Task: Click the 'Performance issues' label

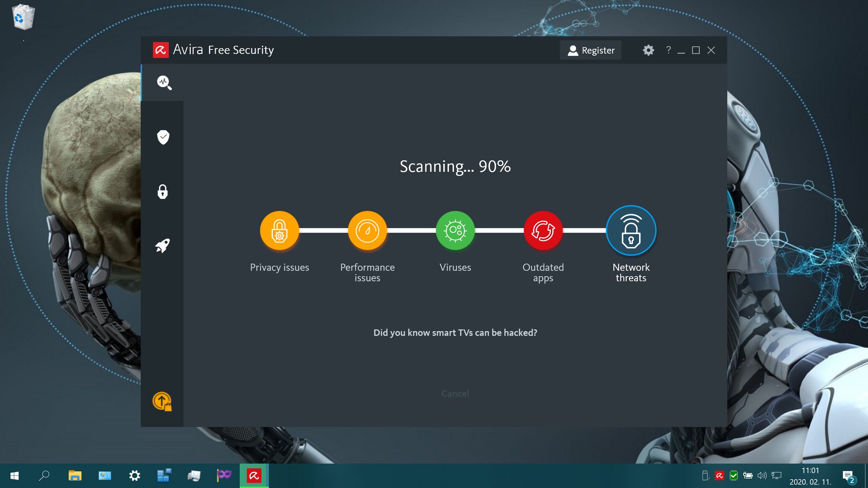Action: (x=367, y=273)
